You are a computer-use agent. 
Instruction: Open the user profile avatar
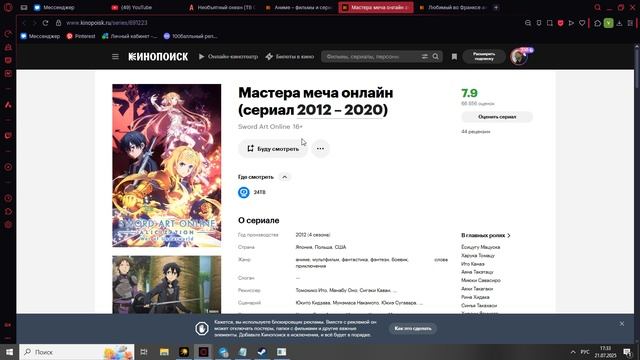(x=518, y=57)
